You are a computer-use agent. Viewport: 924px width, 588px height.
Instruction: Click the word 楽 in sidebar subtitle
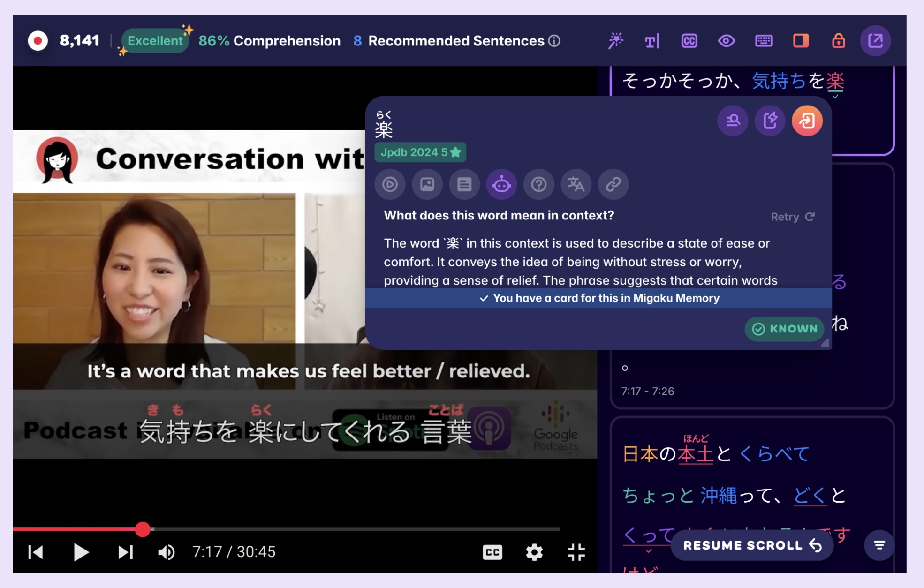pyautogui.click(x=835, y=81)
